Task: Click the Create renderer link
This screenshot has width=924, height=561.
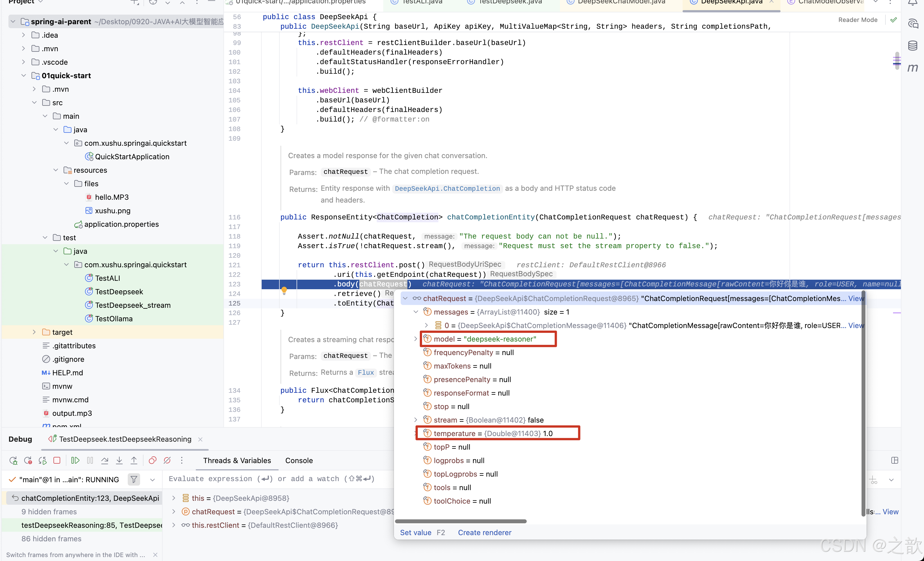Action: 485,533
